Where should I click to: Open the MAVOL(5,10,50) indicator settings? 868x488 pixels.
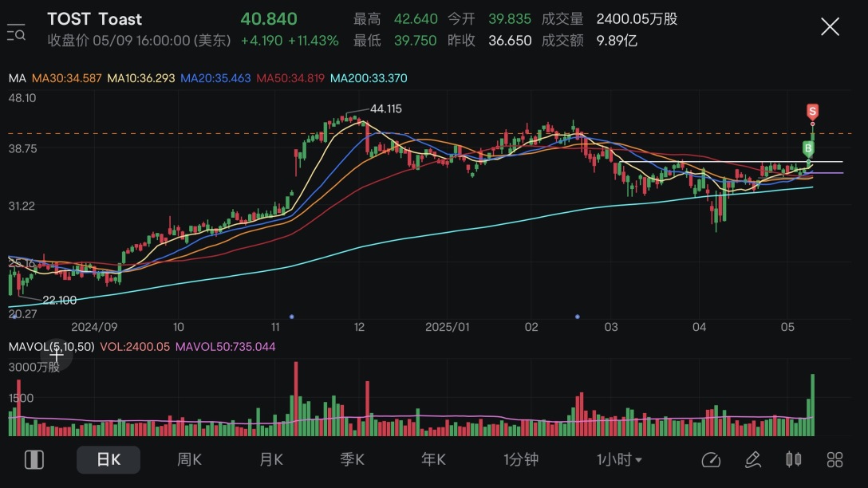[51, 346]
